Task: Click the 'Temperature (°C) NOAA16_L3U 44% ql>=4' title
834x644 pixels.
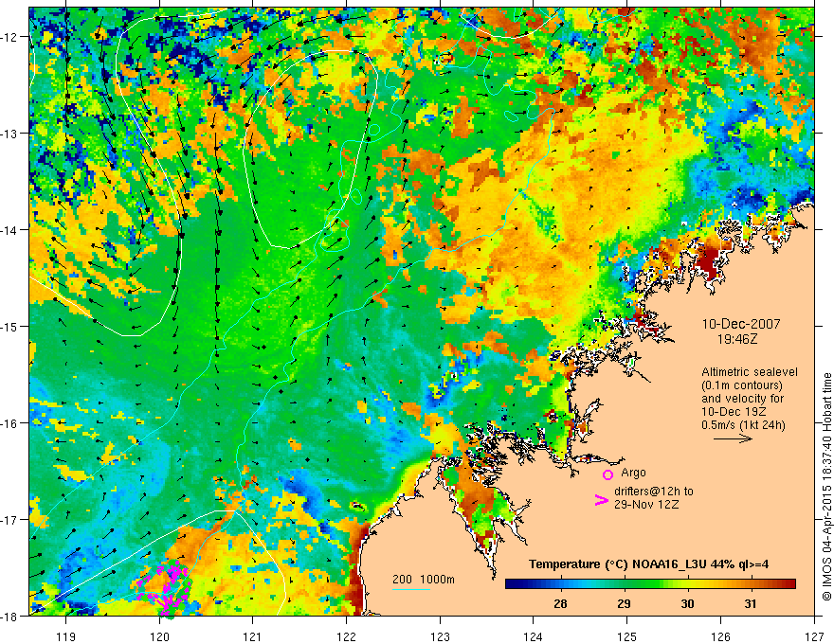Action: tap(648, 564)
